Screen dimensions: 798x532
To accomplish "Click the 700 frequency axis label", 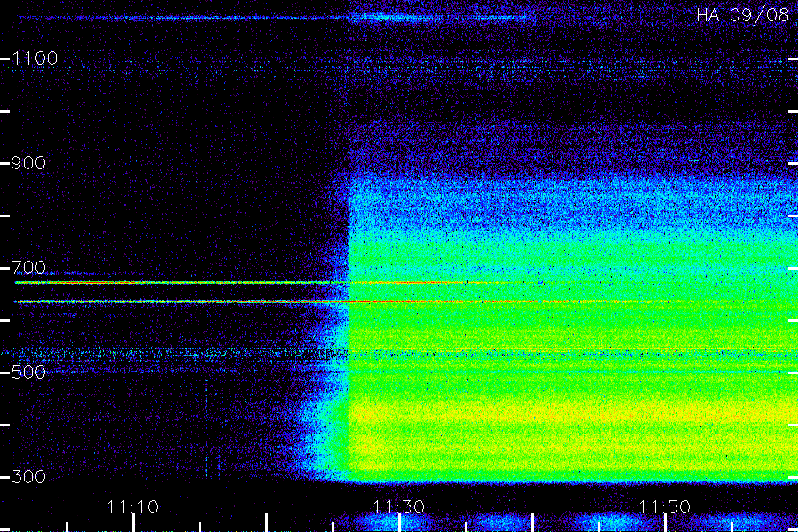I will click(x=28, y=268).
